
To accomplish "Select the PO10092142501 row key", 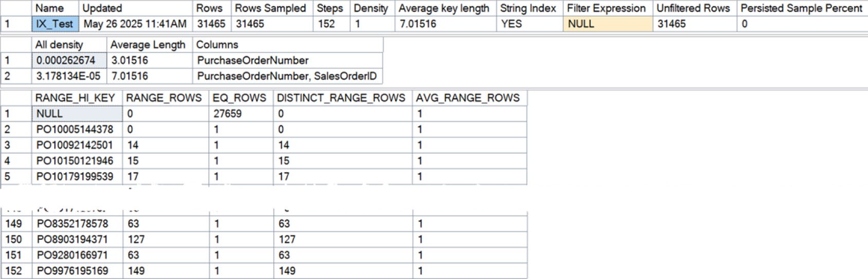I will pyautogui.click(x=77, y=145).
